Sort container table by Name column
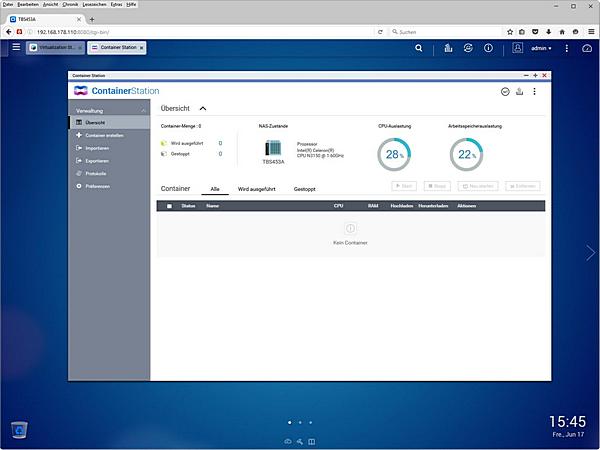The image size is (600, 450). pos(212,206)
